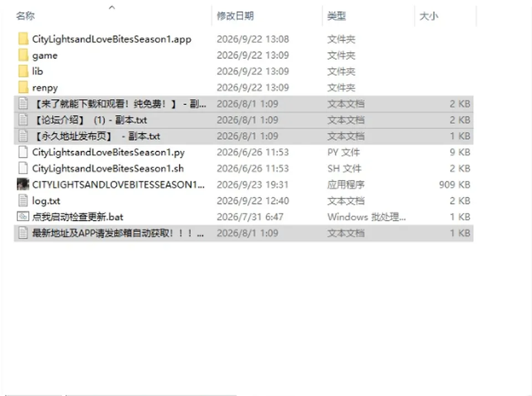The width and height of the screenshot is (532, 396).
Task: Select the type 应用程序
Action: click(346, 185)
